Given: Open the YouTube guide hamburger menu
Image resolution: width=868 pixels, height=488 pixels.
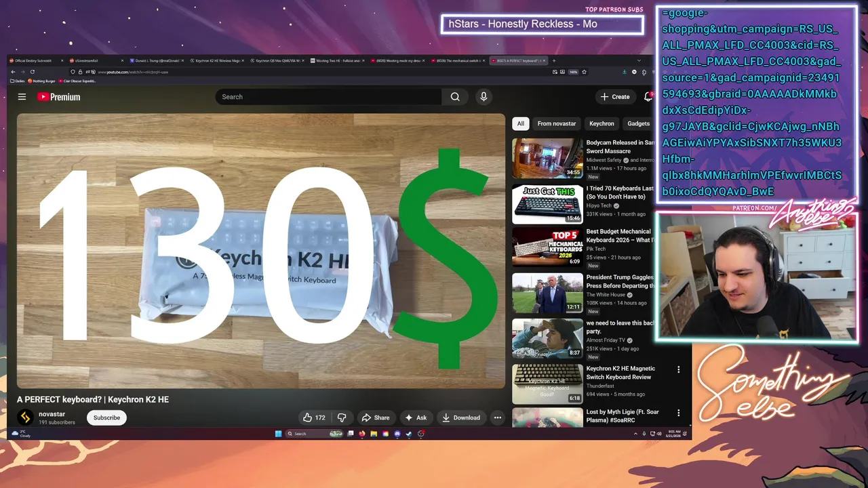Looking at the screenshot, I should (22, 97).
